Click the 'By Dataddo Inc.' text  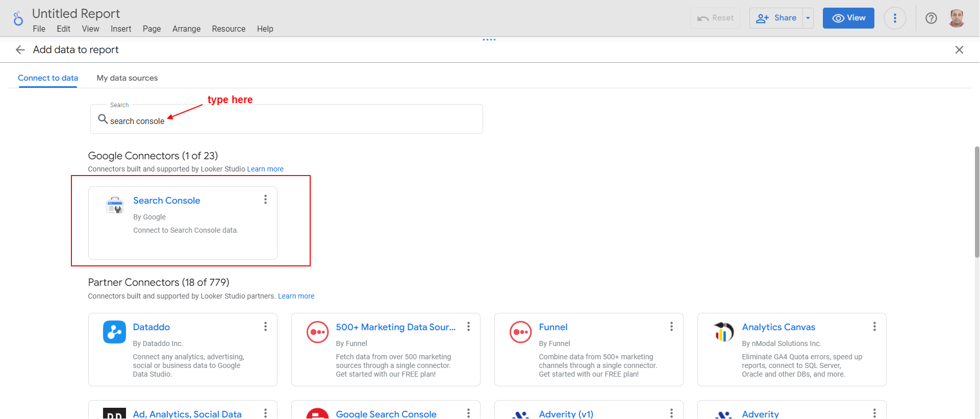[158, 343]
